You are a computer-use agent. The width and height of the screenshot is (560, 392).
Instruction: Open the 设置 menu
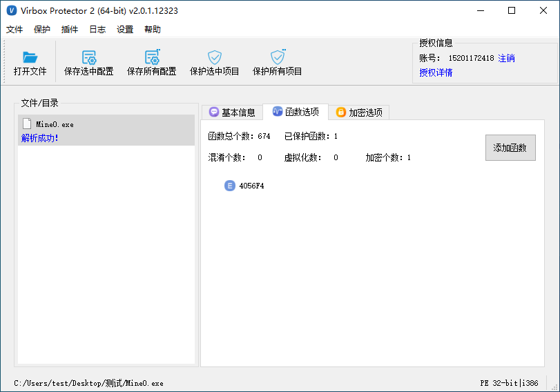125,29
